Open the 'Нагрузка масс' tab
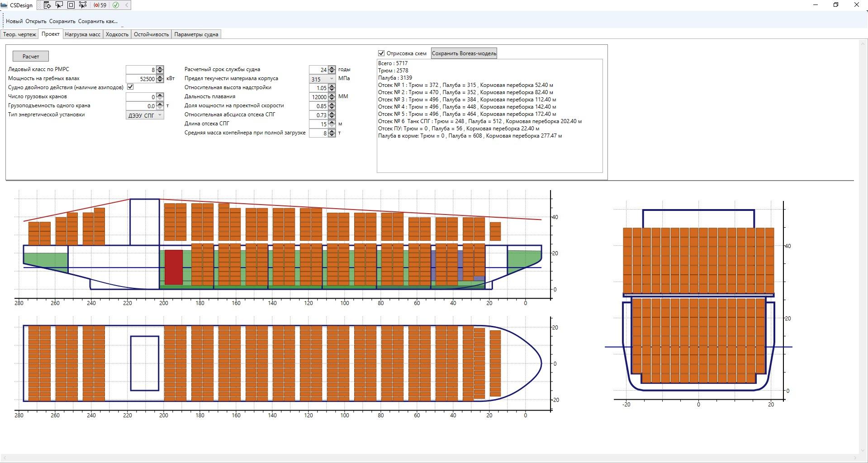This screenshot has height=463, width=868. [82, 34]
